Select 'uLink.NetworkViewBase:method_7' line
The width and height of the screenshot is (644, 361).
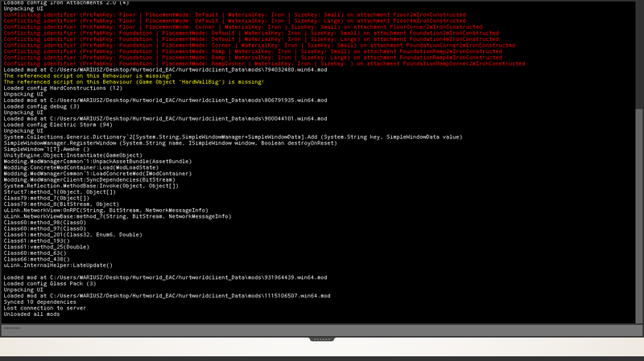(117, 216)
